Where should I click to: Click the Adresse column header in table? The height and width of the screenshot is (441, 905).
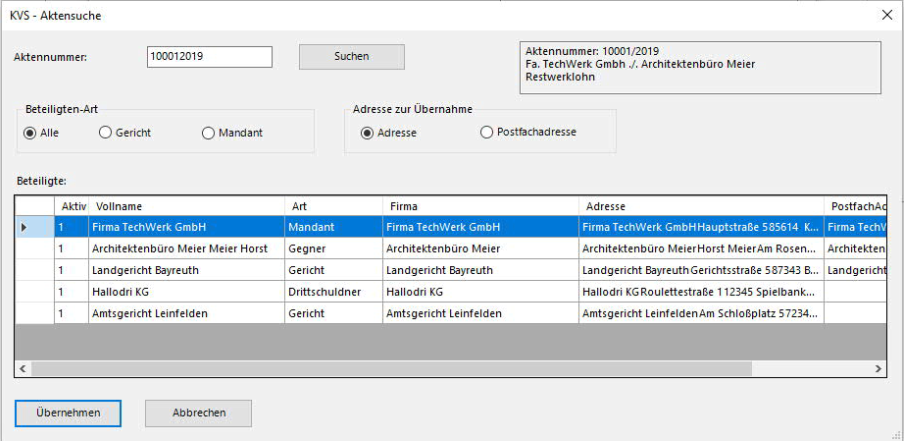click(700, 206)
